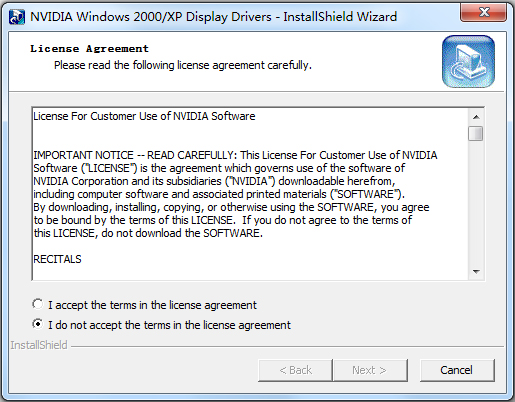Click the NVIDIA installer icon in title bar
This screenshot has height=402, width=515.
[x=17, y=17]
